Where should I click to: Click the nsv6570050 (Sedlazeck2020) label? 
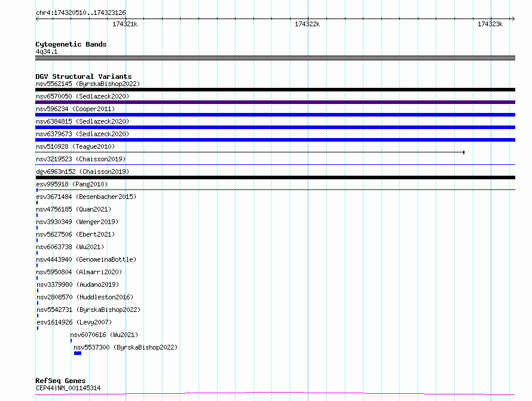pos(82,96)
